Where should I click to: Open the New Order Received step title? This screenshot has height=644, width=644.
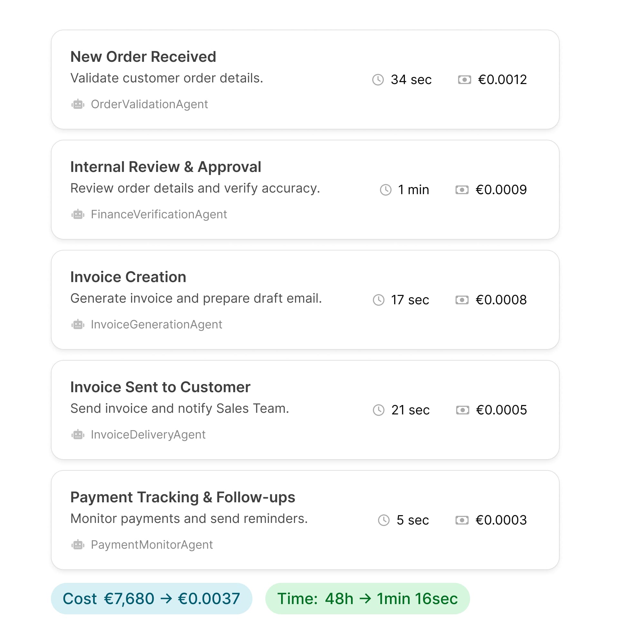143,57
